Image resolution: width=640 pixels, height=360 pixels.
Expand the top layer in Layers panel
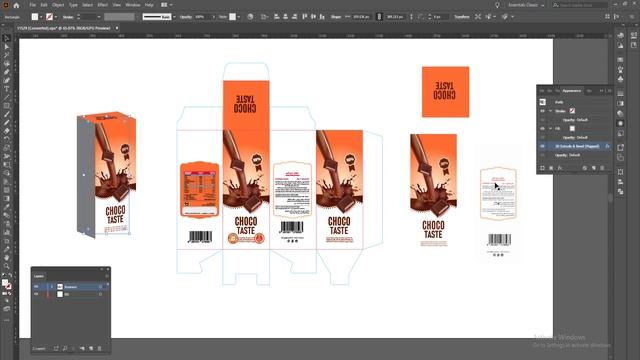52,287
